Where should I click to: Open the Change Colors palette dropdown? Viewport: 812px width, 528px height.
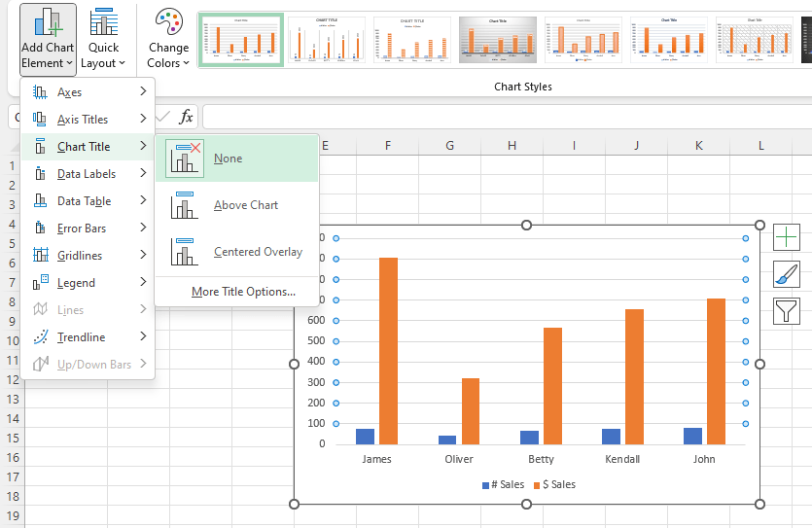(x=168, y=39)
